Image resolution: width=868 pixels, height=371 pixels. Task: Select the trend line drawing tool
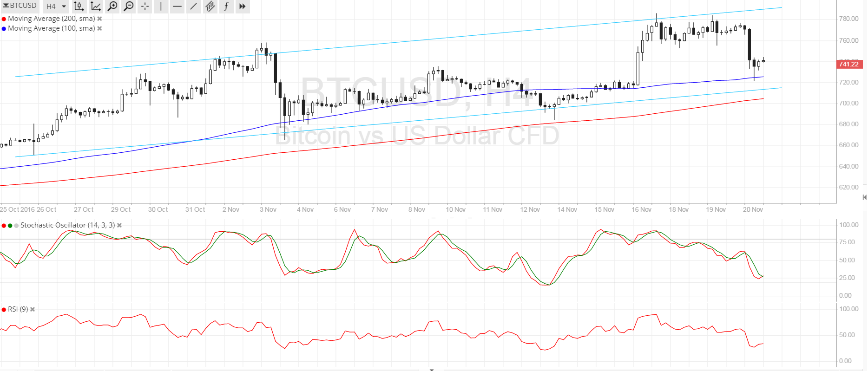pyautogui.click(x=193, y=6)
